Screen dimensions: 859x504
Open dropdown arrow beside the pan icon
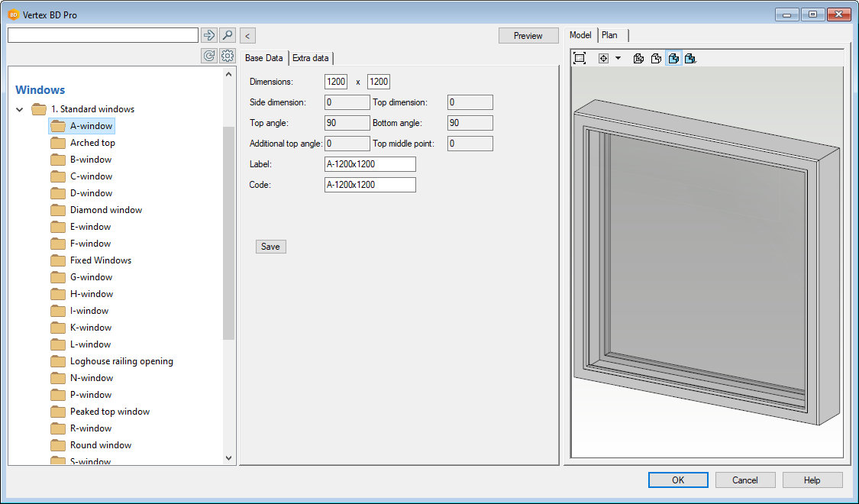click(x=618, y=58)
